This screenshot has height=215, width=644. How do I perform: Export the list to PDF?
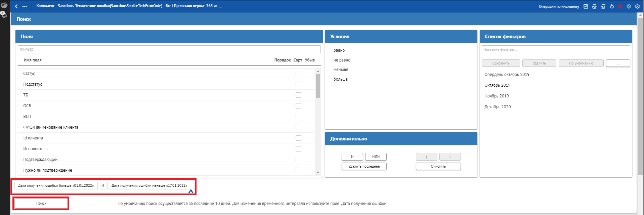tap(594, 6)
